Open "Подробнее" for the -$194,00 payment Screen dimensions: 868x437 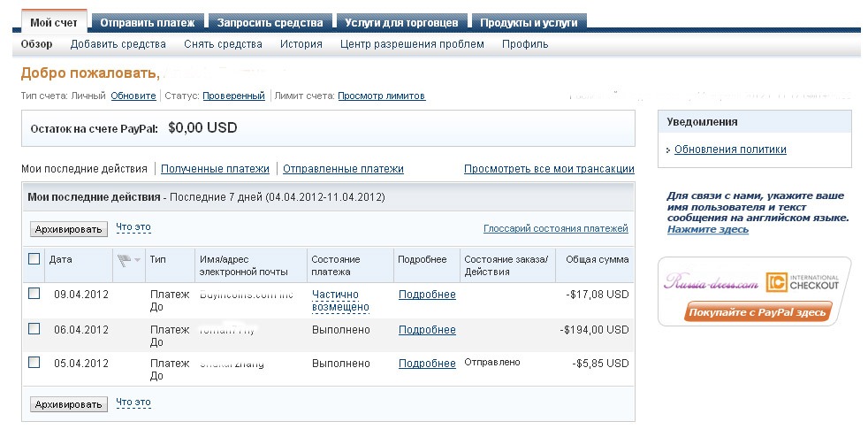427,330
